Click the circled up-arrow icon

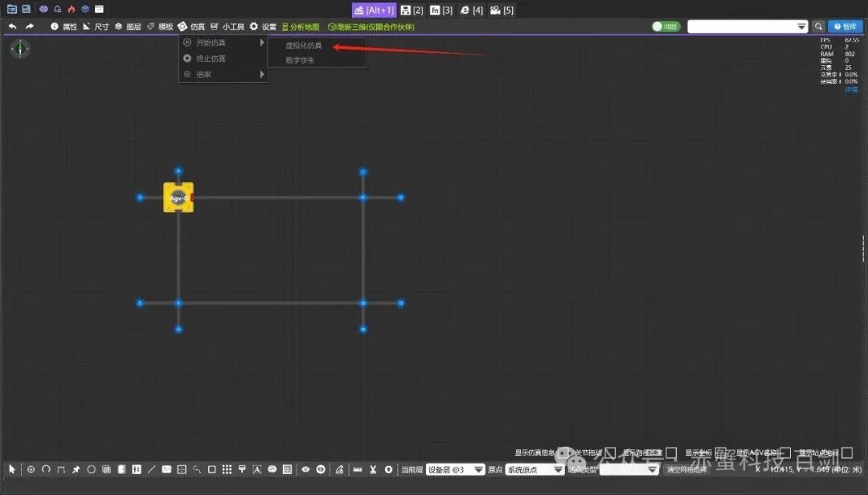click(389, 469)
